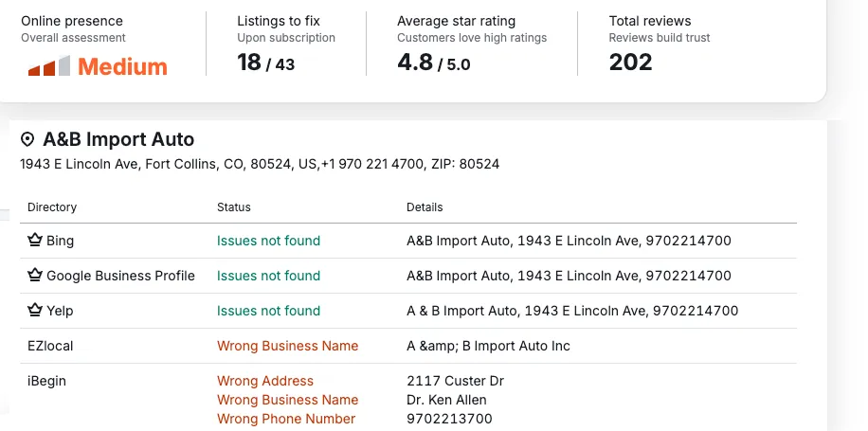The height and width of the screenshot is (431, 868).
Task: Click the A&B Import Auto business heading
Action: 118,139
